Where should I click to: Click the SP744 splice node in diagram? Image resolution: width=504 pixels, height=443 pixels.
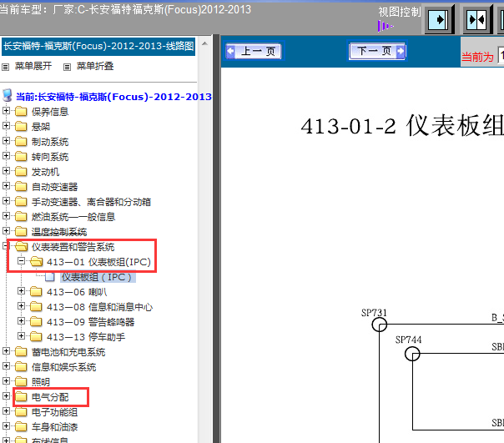point(412,354)
